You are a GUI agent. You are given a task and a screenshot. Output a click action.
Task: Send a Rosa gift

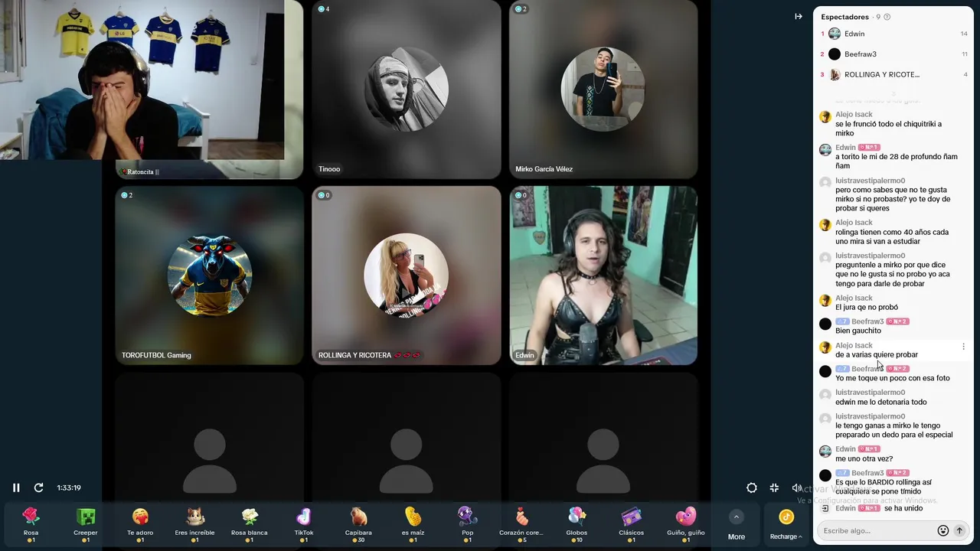click(31, 524)
